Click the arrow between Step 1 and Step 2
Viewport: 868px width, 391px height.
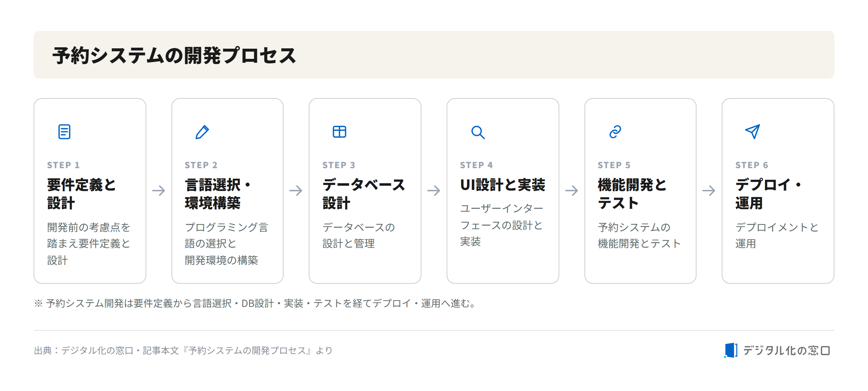click(159, 191)
